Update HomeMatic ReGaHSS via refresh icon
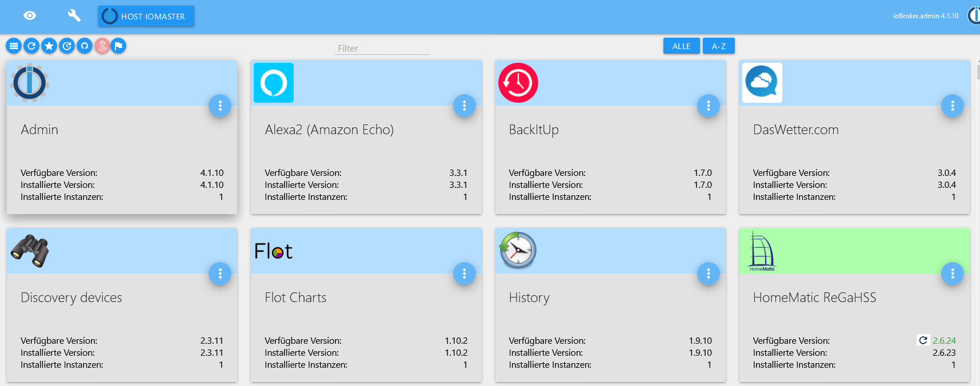 (923, 340)
